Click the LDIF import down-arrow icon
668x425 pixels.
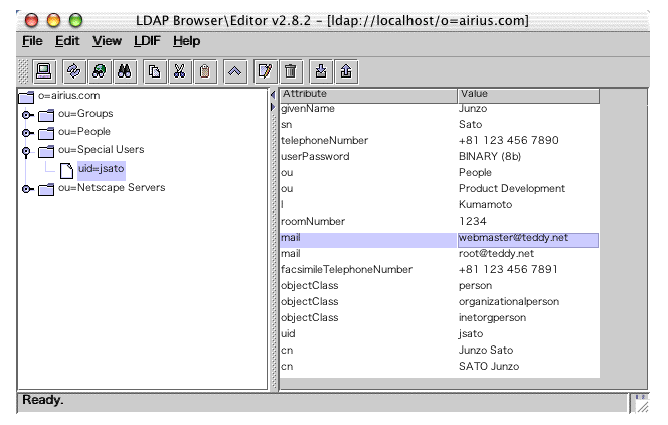[x=321, y=71]
